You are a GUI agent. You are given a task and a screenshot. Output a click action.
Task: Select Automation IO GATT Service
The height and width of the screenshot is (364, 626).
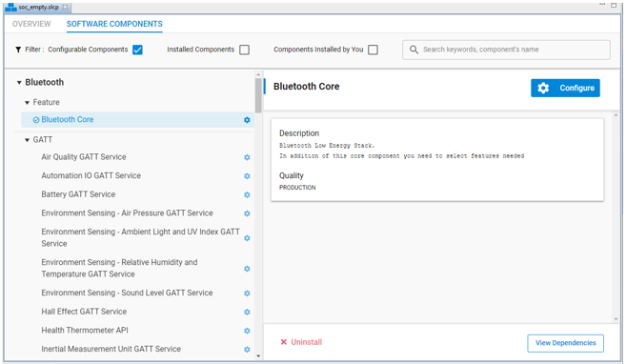point(91,175)
